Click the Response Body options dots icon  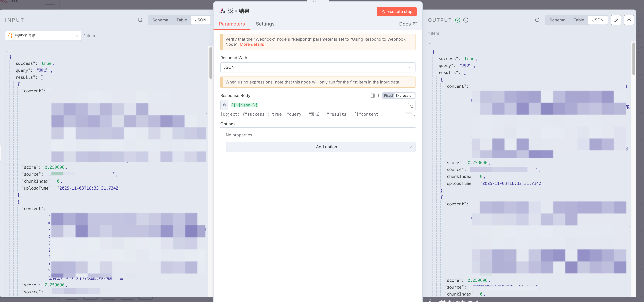(x=378, y=96)
